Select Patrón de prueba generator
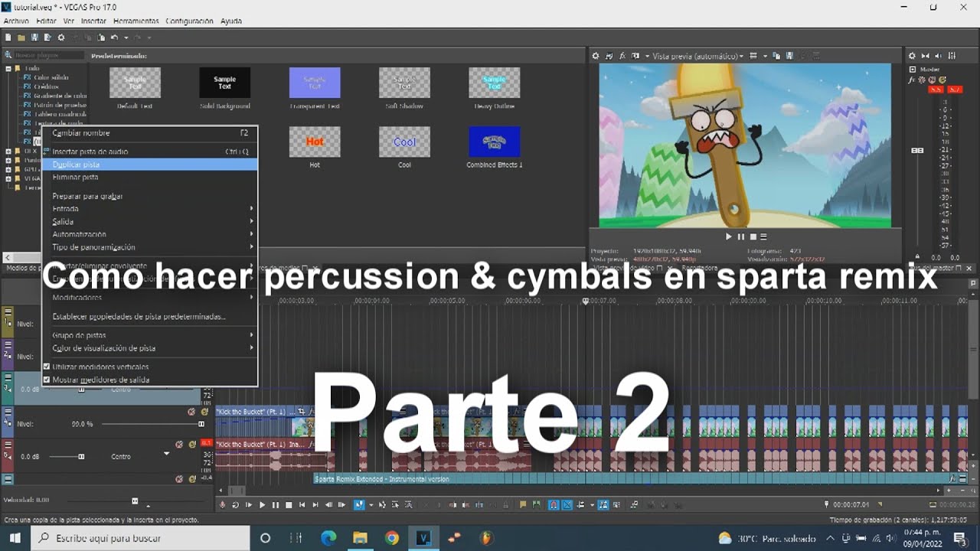Viewport: 980px width, 551px height. (60, 105)
